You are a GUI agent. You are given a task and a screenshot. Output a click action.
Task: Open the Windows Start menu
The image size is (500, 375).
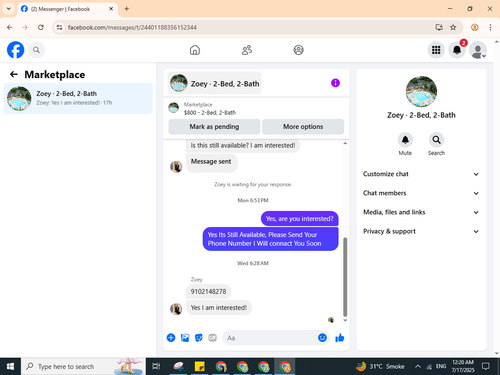10,366
